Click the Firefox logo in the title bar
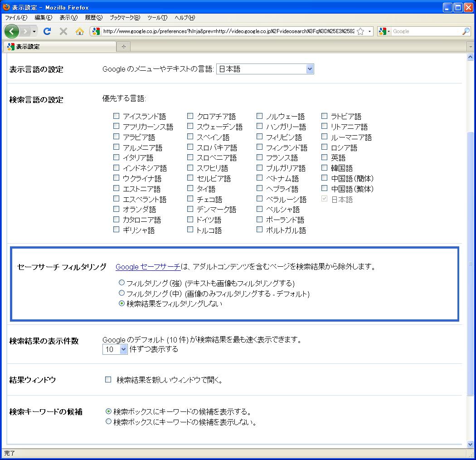 click(x=6, y=7)
